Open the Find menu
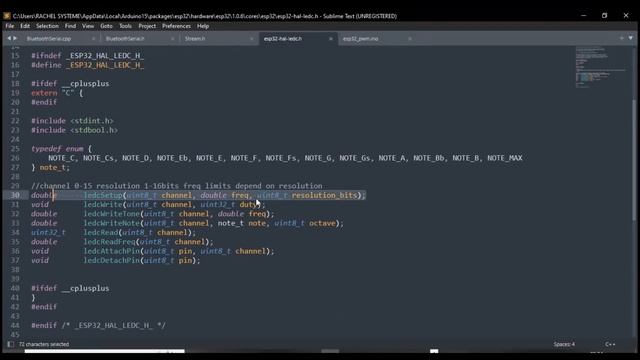This screenshot has height=360, width=640. tap(70, 26)
